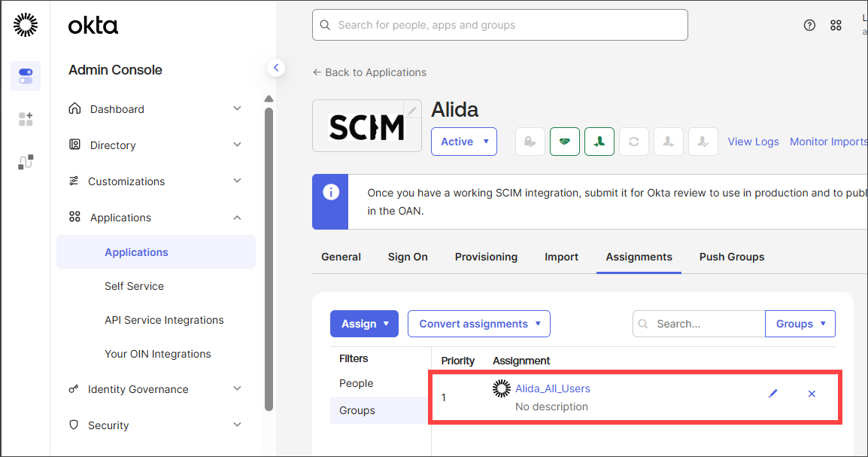Screen dimensions: 868x457
Task: Click the sidebar vertical scrollbar thumb
Action: (x=269, y=259)
